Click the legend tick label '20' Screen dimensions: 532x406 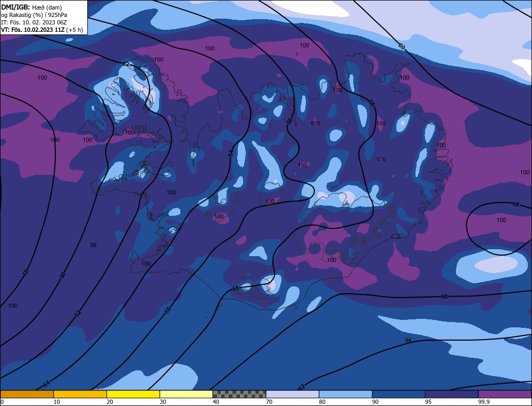(x=110, y=402)
